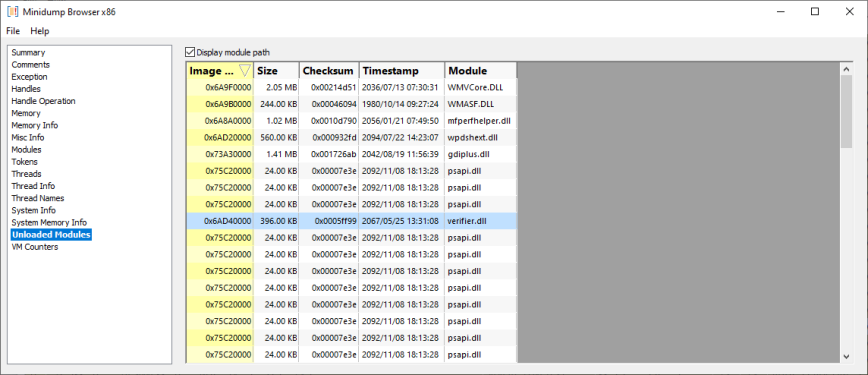Click image address 0x6AD20000
The height and width of the screenshot is (375, 868).
pos(228,137)
